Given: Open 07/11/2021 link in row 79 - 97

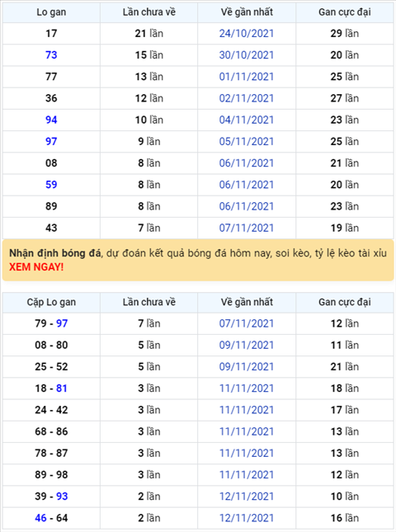Looking at the screenshot, I should [247, 323].
